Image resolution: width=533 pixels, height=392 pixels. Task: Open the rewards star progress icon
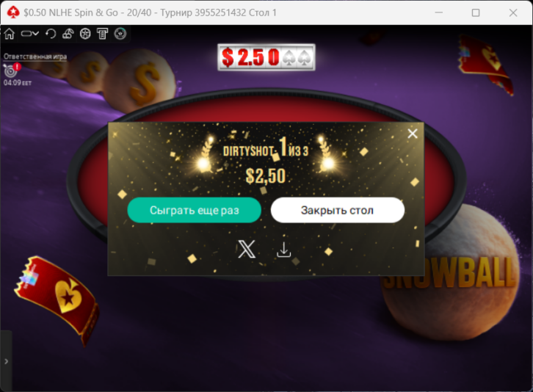(120, 34)
